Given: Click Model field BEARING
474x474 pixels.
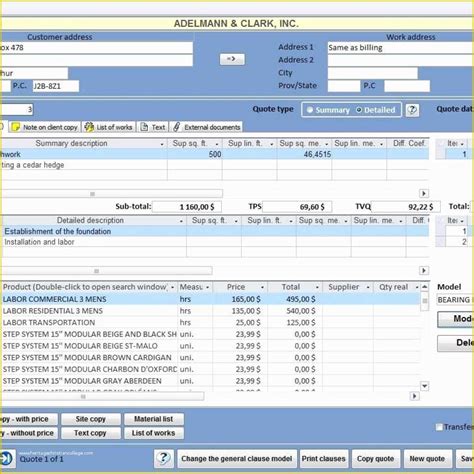Looking at the screenshot, I should tap(455, 300).
